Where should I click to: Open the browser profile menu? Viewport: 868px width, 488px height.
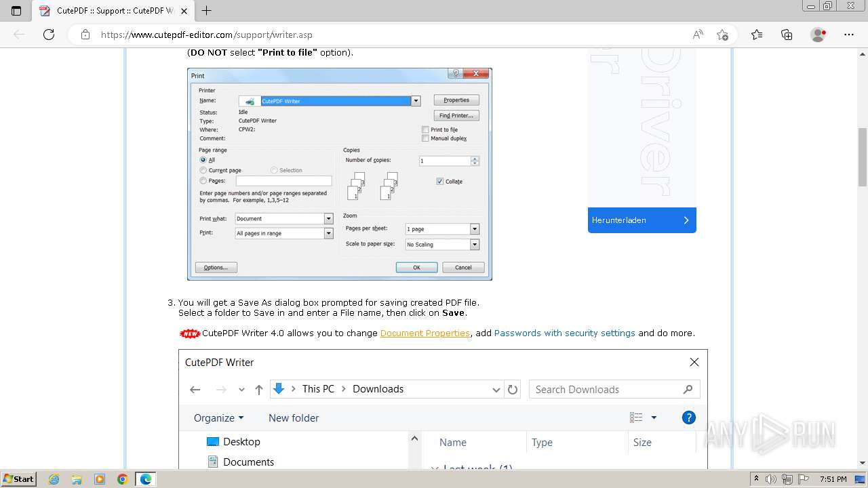pos(818,35)
